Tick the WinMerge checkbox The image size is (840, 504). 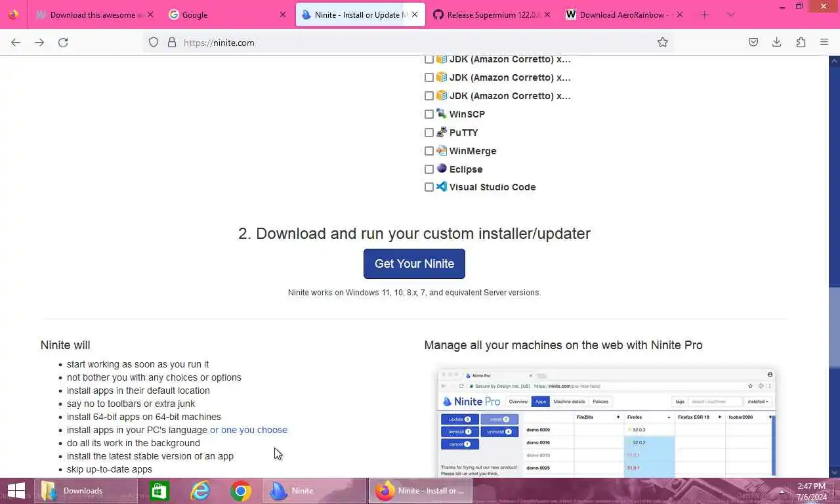point(429,151)
